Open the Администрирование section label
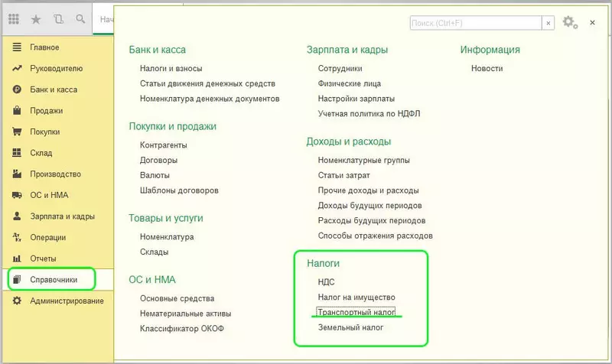Screen dimensions: 612x364 67,301
